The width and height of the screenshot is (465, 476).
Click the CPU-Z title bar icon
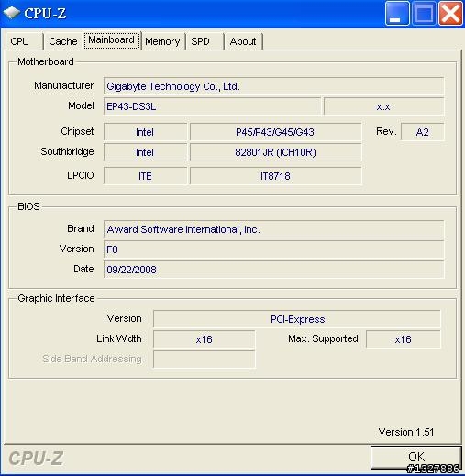pos(11,13)
